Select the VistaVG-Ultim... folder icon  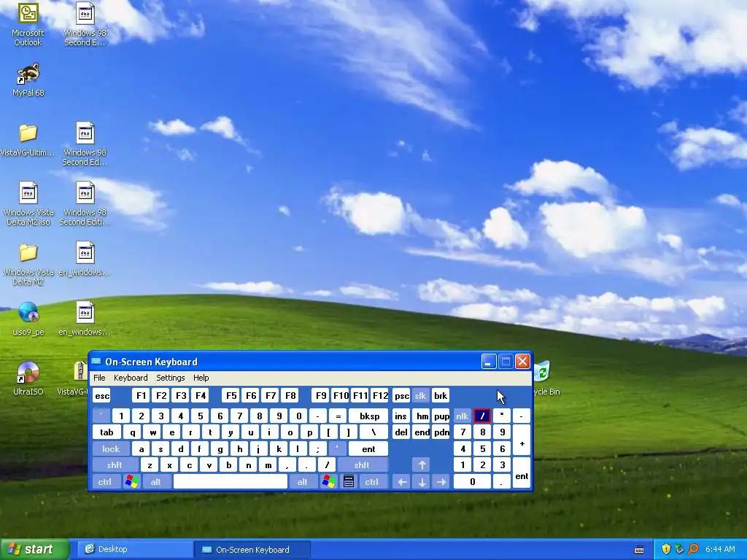click(28, 141)
